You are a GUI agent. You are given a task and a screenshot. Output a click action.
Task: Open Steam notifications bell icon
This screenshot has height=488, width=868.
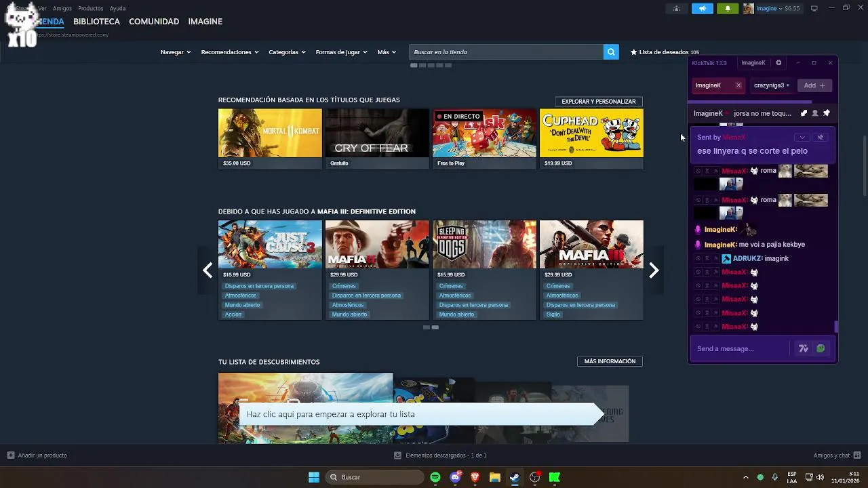click(x=728, y=8)
